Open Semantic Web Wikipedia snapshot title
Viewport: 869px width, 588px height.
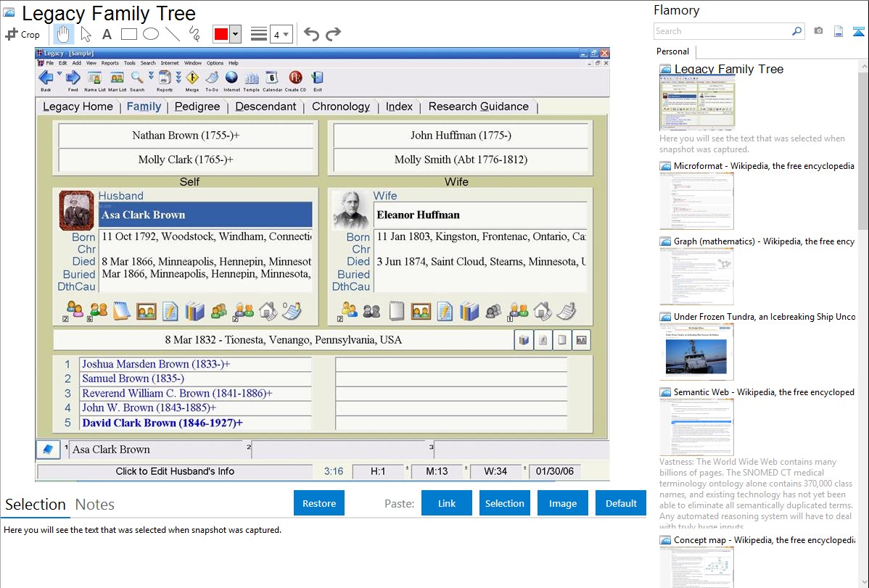[764, 392]
